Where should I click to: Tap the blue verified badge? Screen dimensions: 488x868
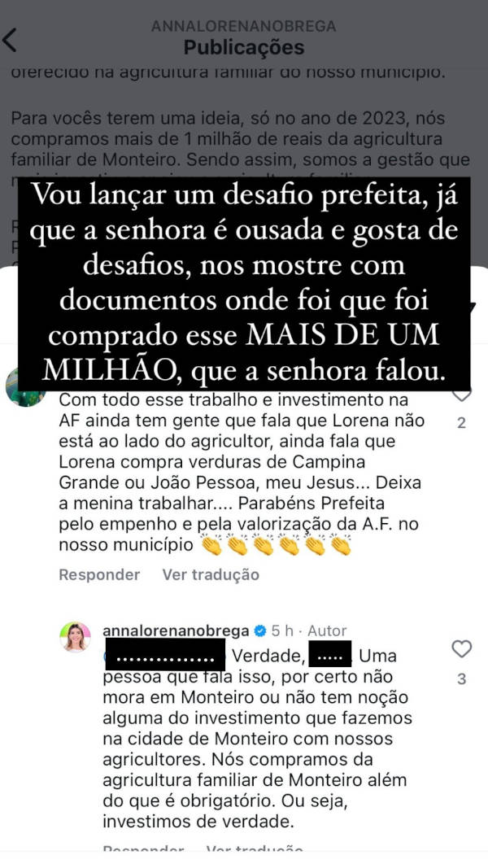pyautogui.click(x=259, y=631)
